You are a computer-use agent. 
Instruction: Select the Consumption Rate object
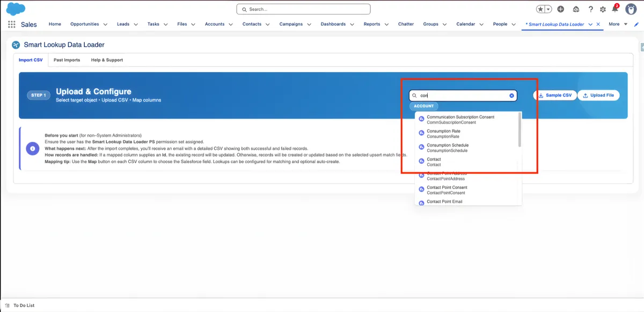[x=466, y=134]
